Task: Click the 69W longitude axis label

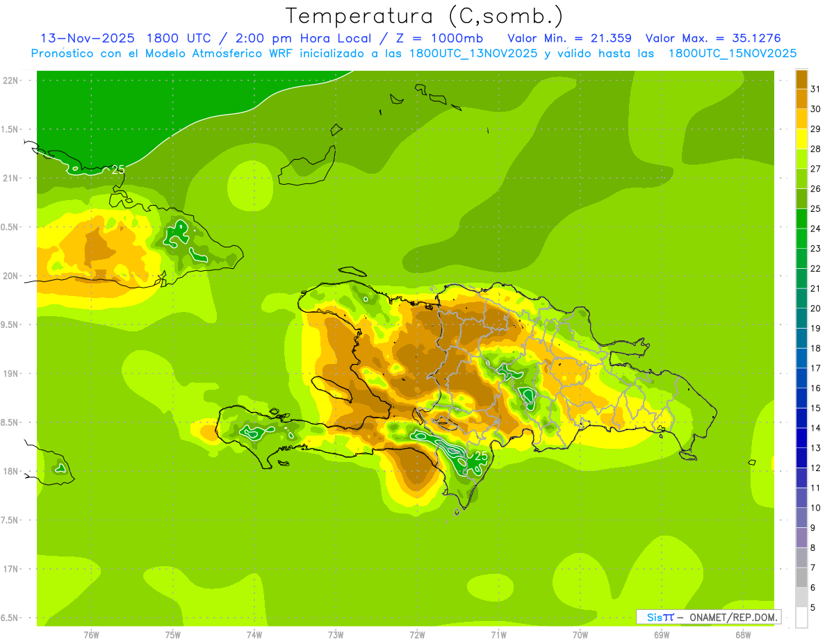Action: coord(662,634)
